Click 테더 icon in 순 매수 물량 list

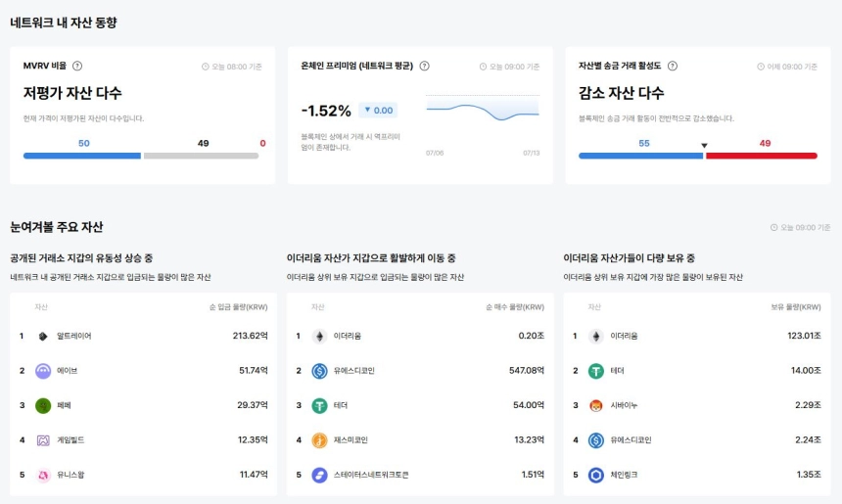point(319,405)
